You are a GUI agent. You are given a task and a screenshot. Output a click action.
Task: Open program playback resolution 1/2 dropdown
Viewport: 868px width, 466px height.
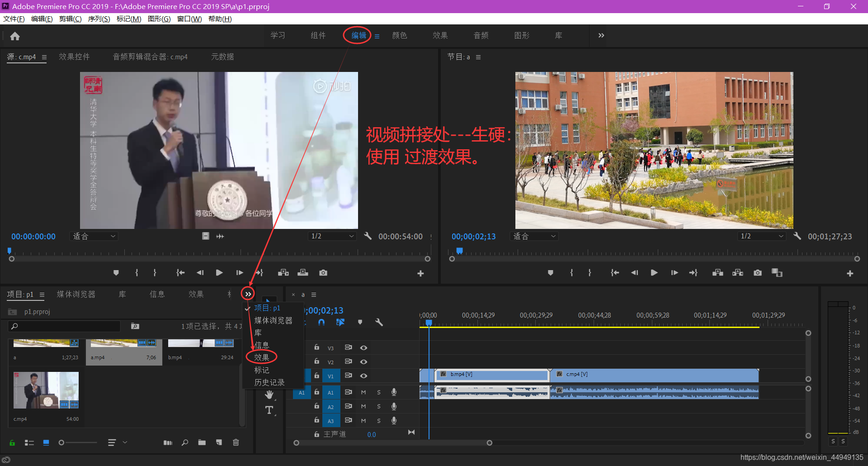tap(762, 236)
